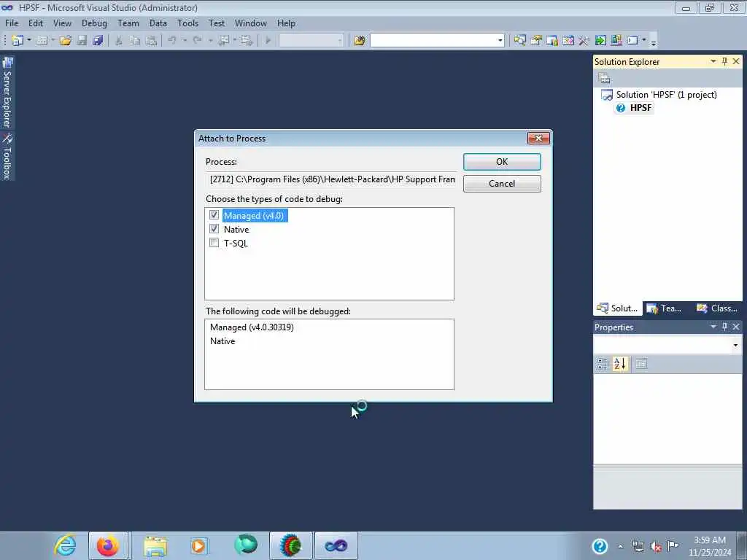Click OK in Attach to Process
This screenshot has height=560, width=747.
502,162
